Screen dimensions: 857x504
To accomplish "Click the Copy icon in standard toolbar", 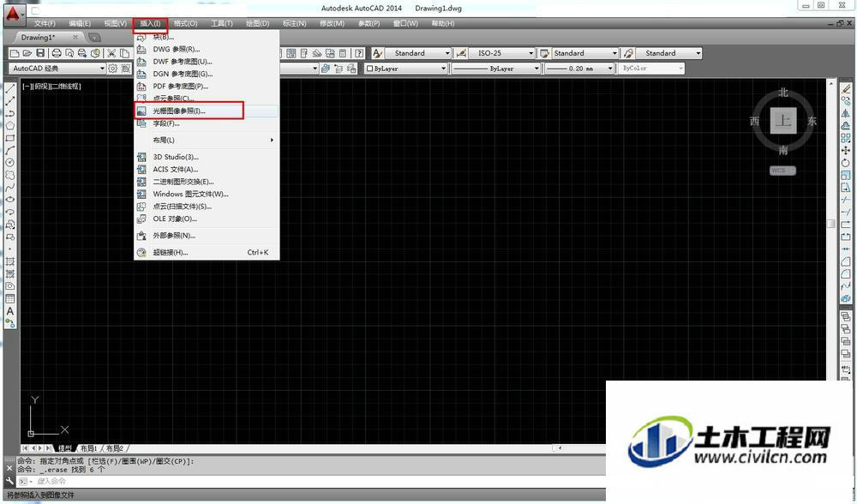I will 124,53.
